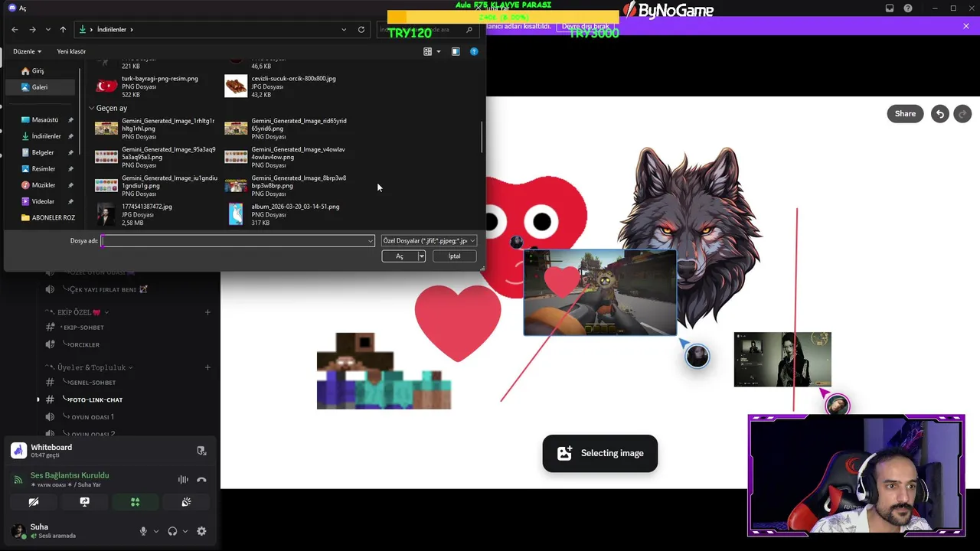
Task: Disconnect from the voice channel
Action: (201, 480)
